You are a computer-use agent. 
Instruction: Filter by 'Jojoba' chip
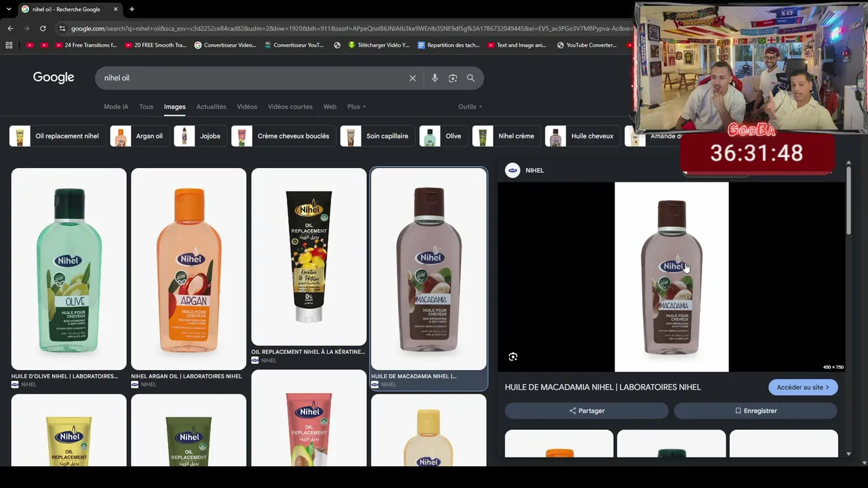200,136
